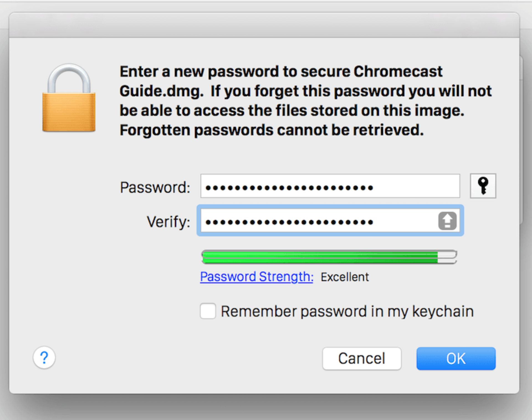The height and width of the screenshot is (420, 532).
Task: Open the Password Strength link
Action: click(257, 277)
